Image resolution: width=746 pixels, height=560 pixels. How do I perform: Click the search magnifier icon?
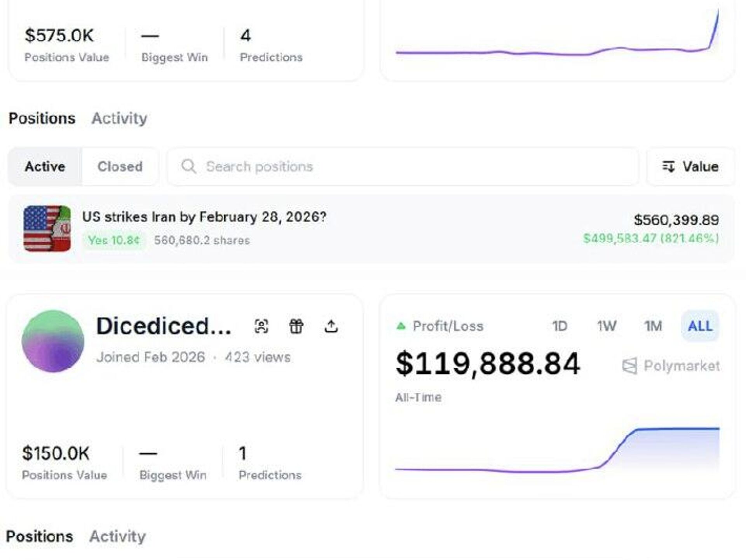(x=189, y=167)
